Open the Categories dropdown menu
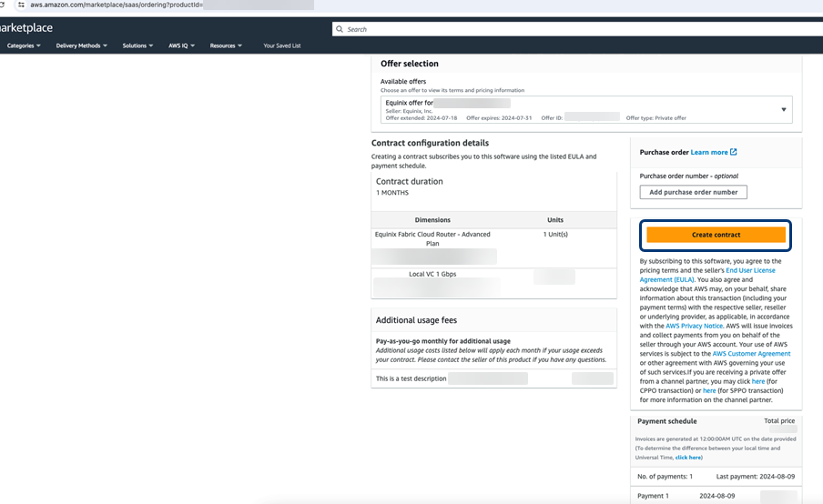Screen dimensions: 823x504 24,45
